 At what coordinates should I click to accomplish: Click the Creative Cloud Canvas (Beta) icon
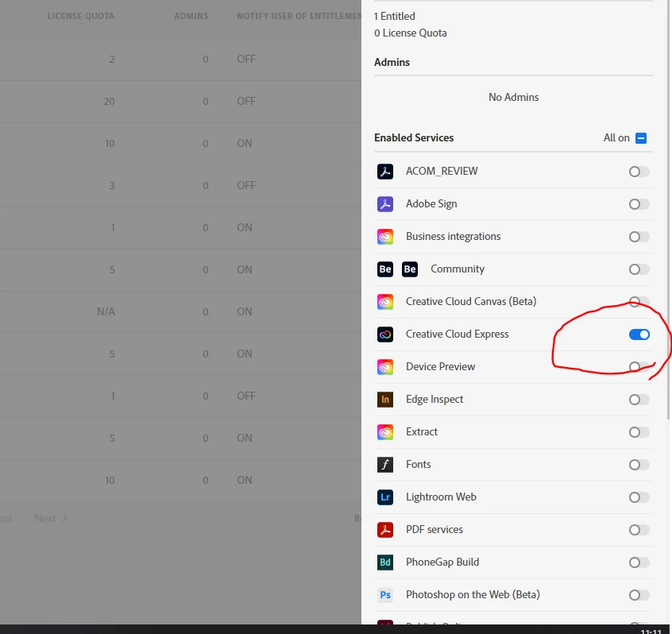pyautogui.click(x=385, y=302)
